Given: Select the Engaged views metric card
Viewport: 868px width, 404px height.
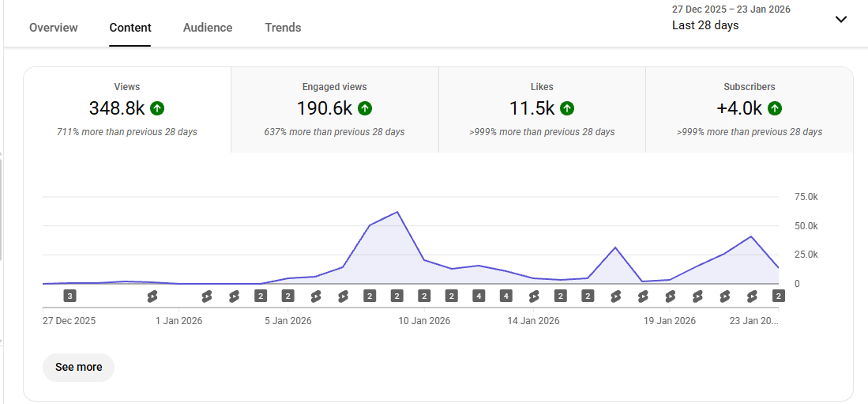Looking at the screenshot, I should click(334, 109).
